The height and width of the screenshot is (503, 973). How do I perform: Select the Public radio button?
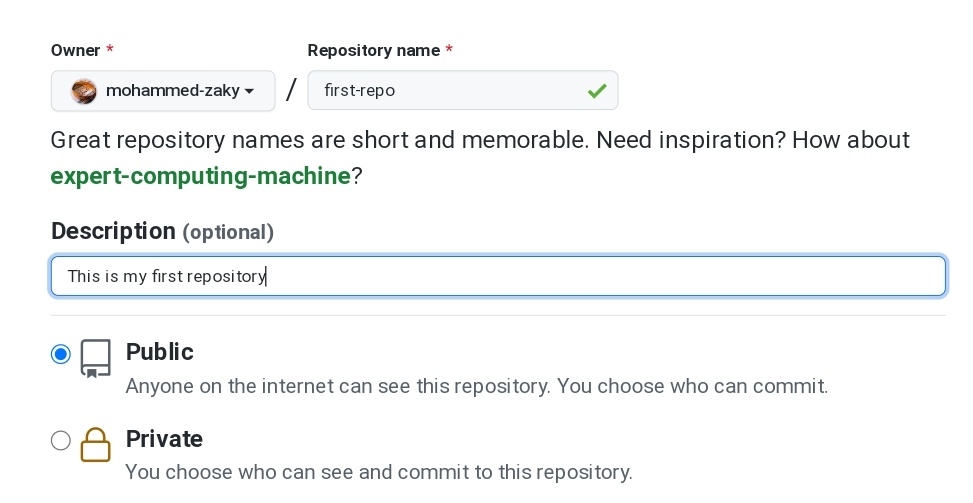tap(61, 354)
